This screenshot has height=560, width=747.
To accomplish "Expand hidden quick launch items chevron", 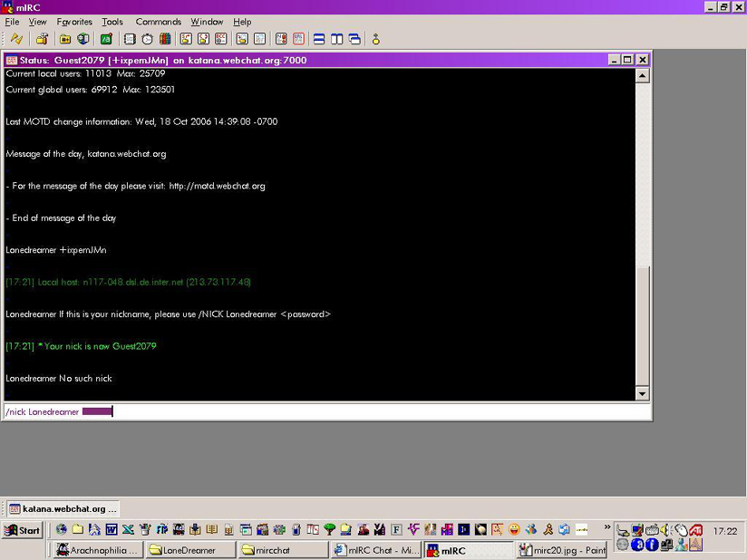I will [x=607, y=527].
